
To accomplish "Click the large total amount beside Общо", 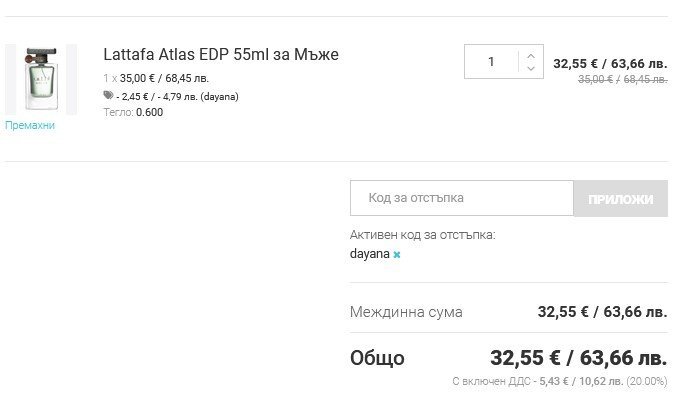I will pyautogui.click(x=577, y=357).
